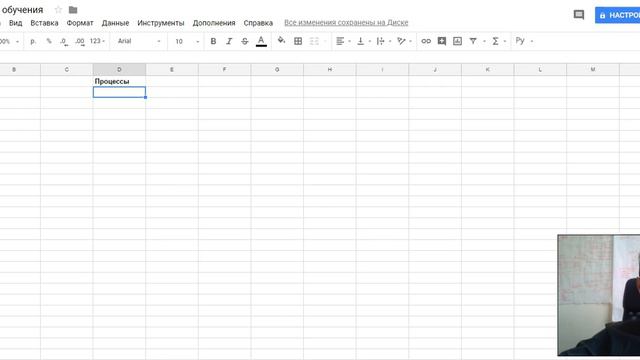The width and height of the screenshot is (640, 360).
Task: Click the selected empty cell below Процессы
Action: point(119,92)
